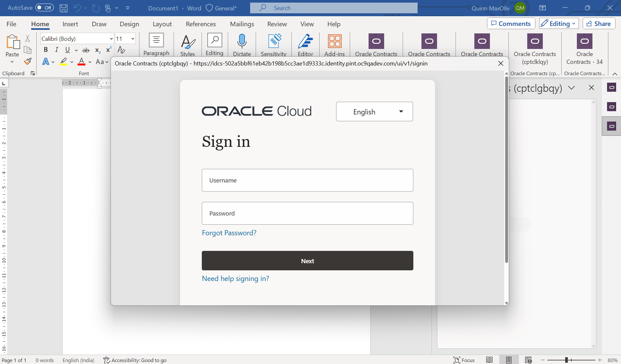Click the Password field
The height and width of the screenshot is (364, 621).
[x=307, y=213]
